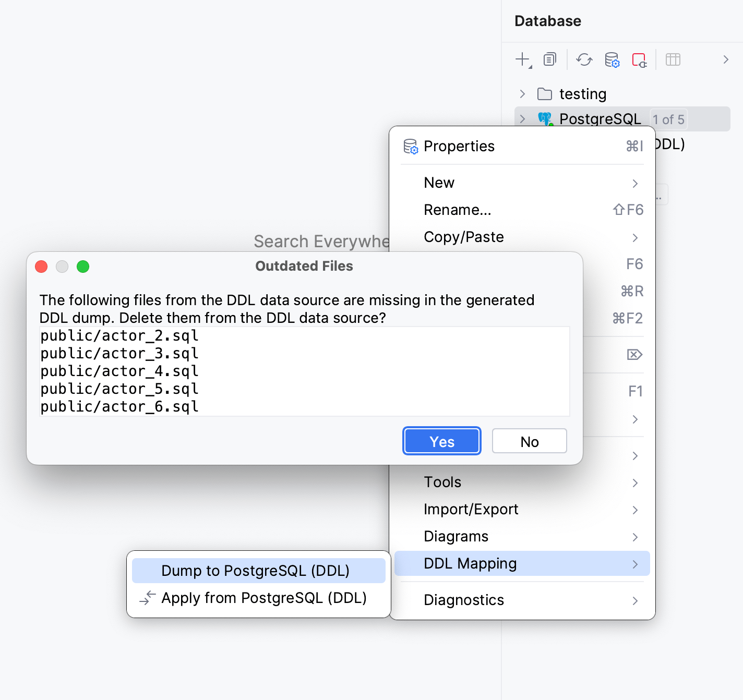The image size is (743, 700).
Task: Expand the testing folder
Action: 522,94
